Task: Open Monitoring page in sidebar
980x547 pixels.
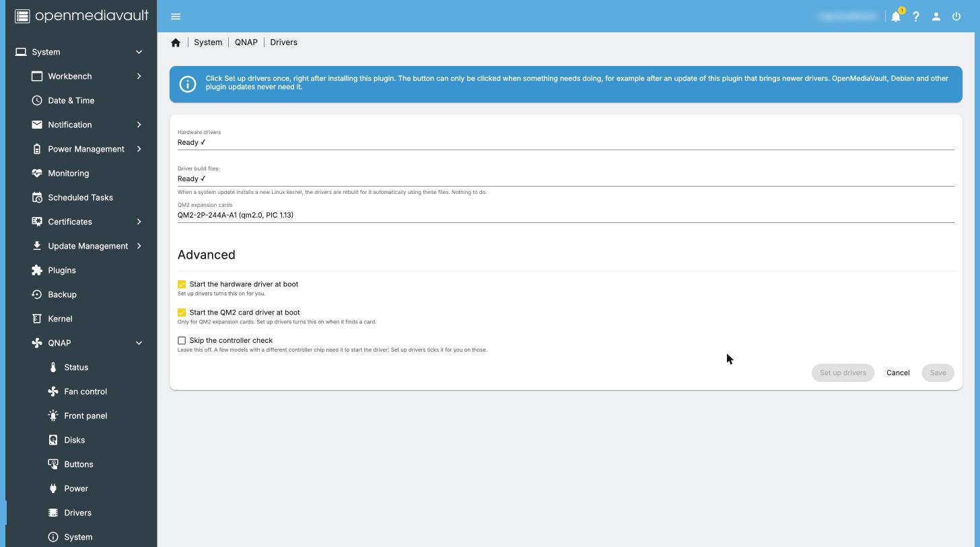Action: (x=81, y=173)
